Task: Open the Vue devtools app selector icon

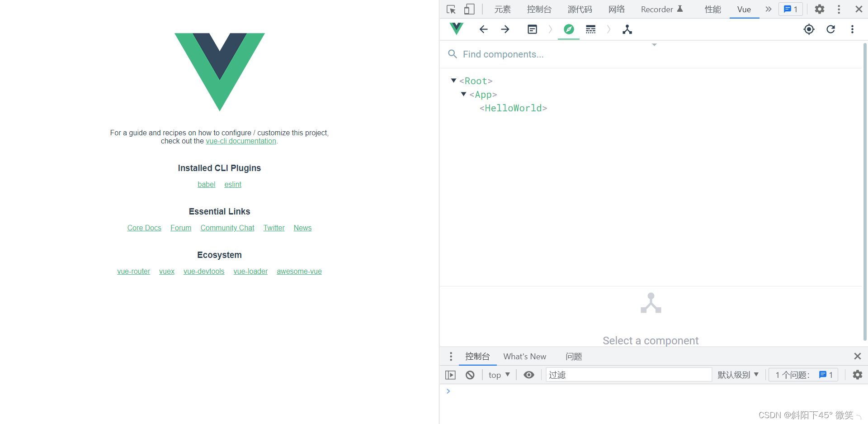Action: 532,29
